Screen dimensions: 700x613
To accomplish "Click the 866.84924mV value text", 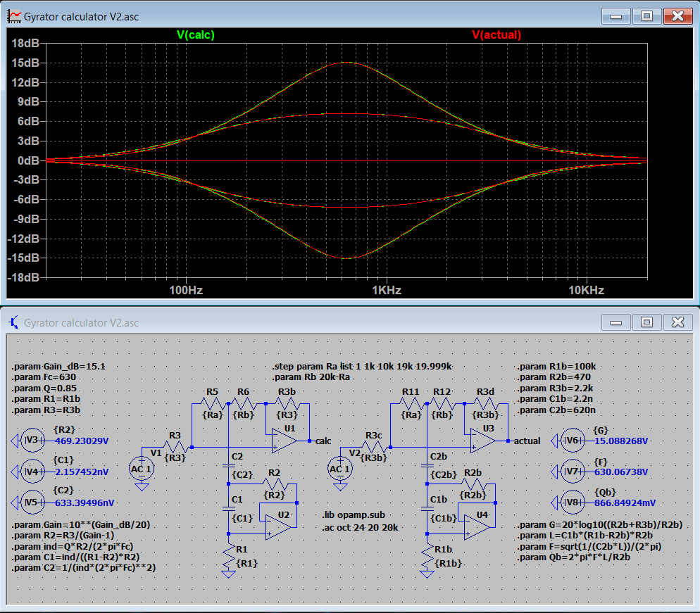I will (x=625, y=503).
